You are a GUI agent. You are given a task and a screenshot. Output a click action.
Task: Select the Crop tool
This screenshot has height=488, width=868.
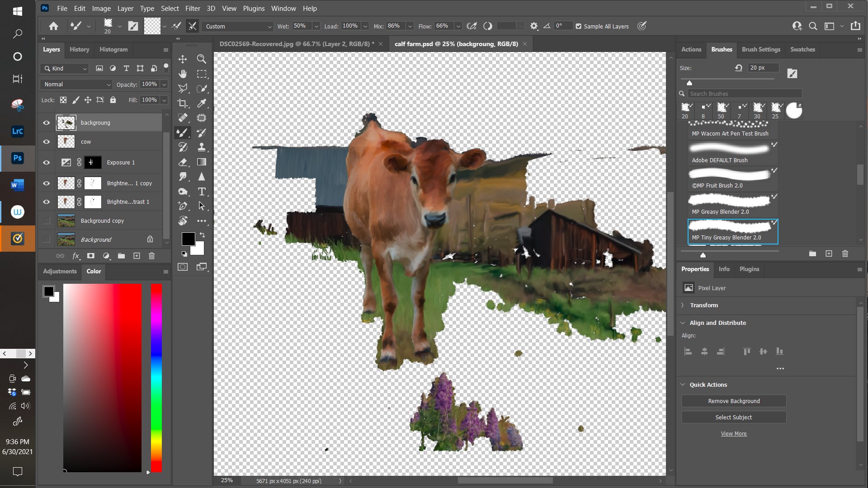[x=183, y=103]
